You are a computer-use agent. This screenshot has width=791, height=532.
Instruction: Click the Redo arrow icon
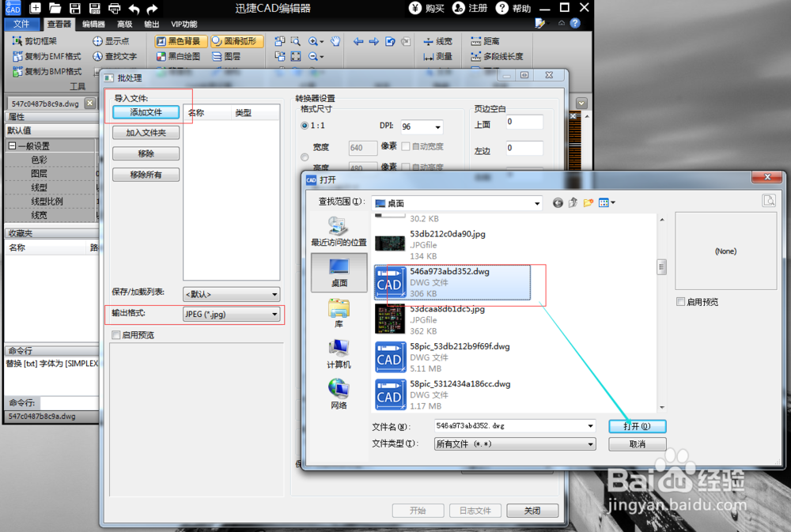coord(153,9)
